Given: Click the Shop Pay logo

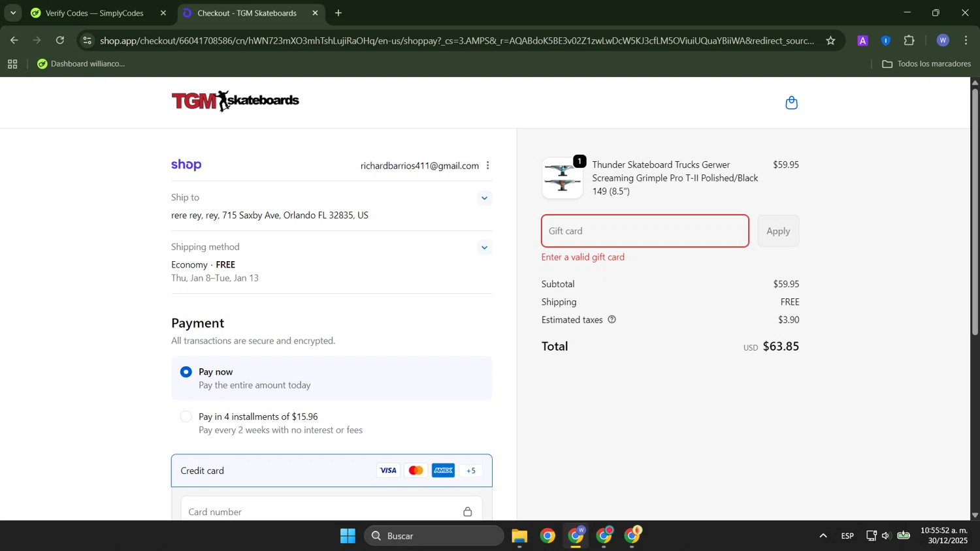Looking at the screenshot, I should tap(186, 165).
